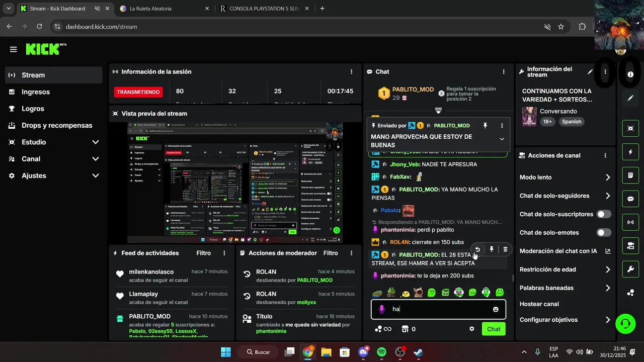Open Spotify from the Windows taskbar
Image resolution: width=644 pixels, height=362 pixels.
pos(382,352)
